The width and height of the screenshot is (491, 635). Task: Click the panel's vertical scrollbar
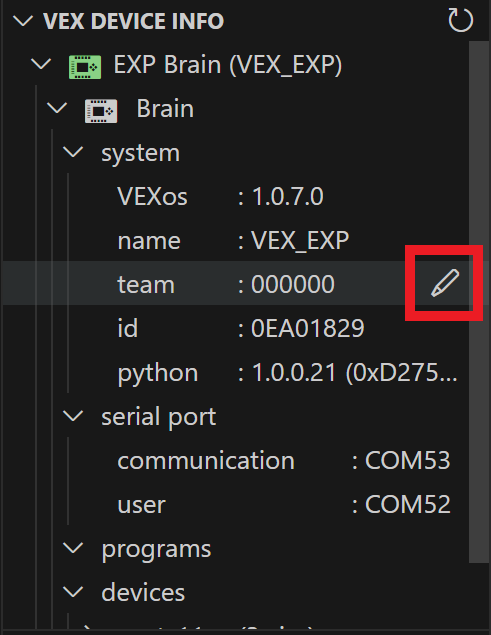(478, 302)
